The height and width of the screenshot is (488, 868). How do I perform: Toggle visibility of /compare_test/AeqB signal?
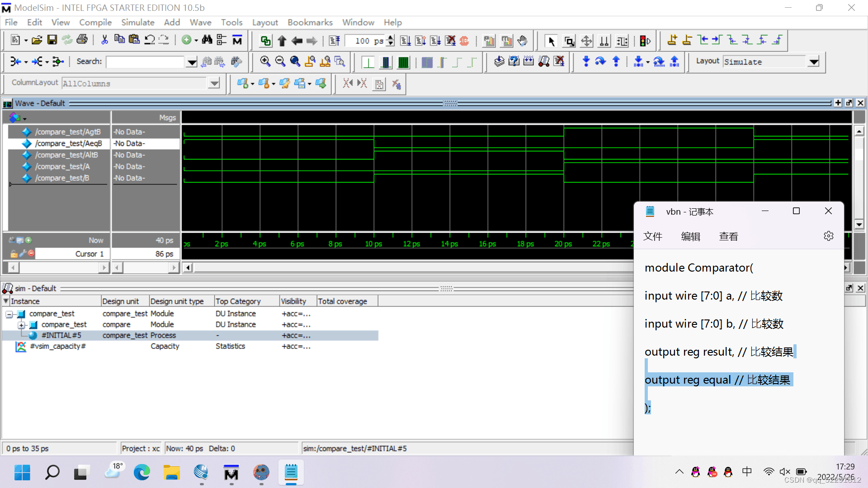click(x=27, y=143)
